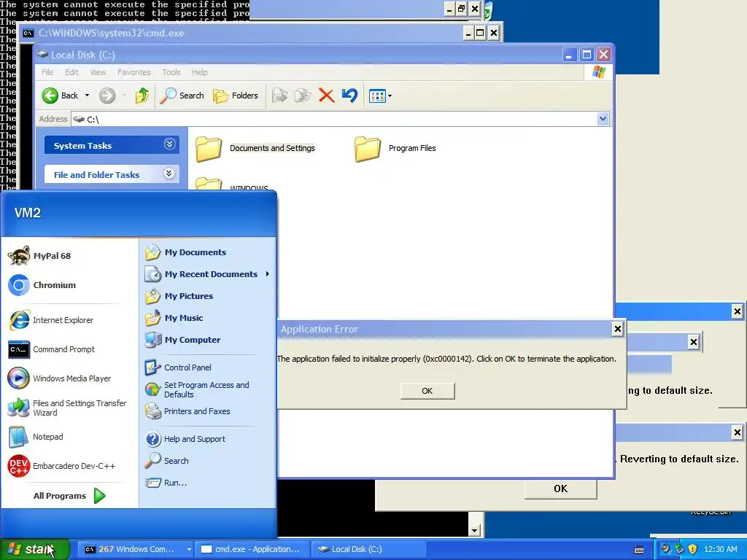Screen dimensions: 747x560
Task: Open Search from Start menu
Action: coord(167,461)
